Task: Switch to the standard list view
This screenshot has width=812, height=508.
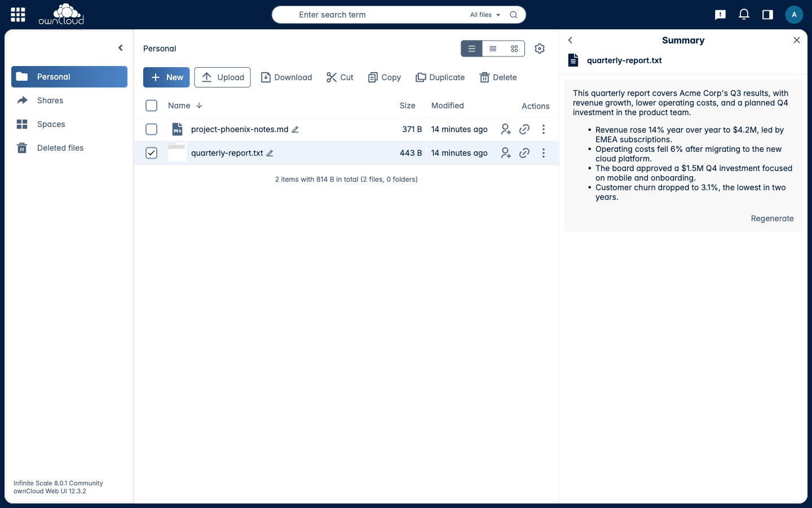Action: [471, 49]
